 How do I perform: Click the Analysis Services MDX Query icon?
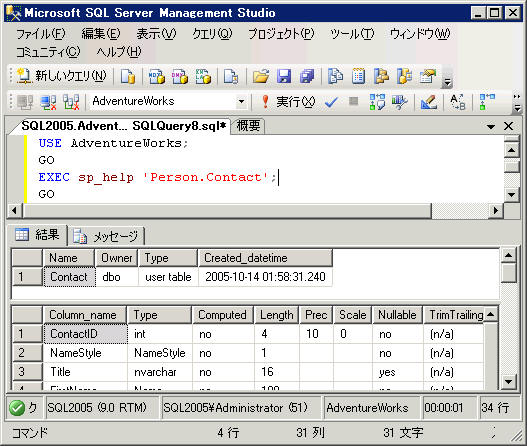pyautogui.click(x=157, y=76)
